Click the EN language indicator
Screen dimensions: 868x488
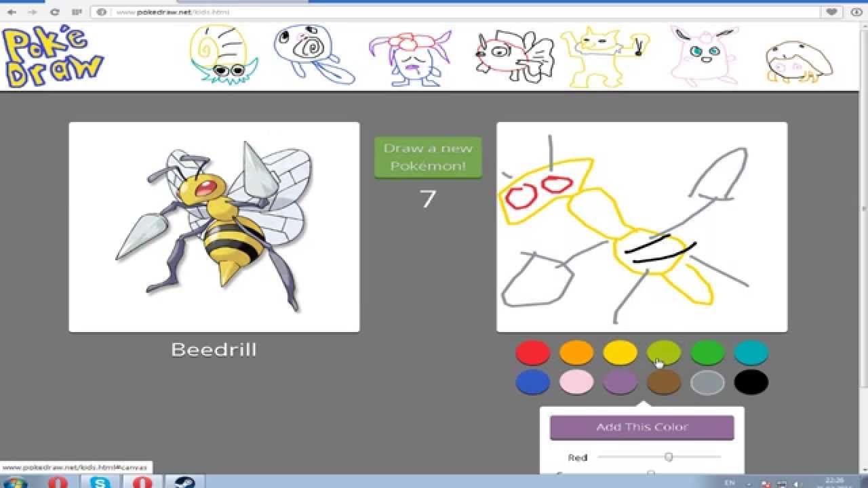730,483
